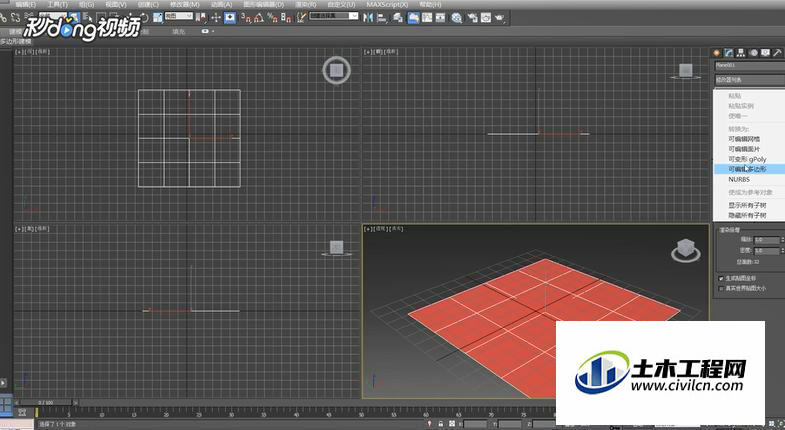Toggle the 3D Snaps icon
This screenshot has width=785, height=430.
click(x=246, y=18)
